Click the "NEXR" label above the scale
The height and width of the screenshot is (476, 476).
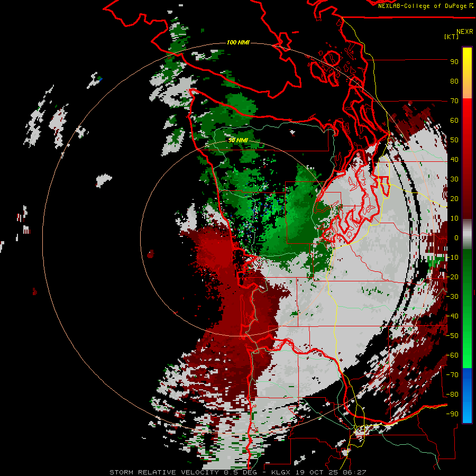coord(465,31)
